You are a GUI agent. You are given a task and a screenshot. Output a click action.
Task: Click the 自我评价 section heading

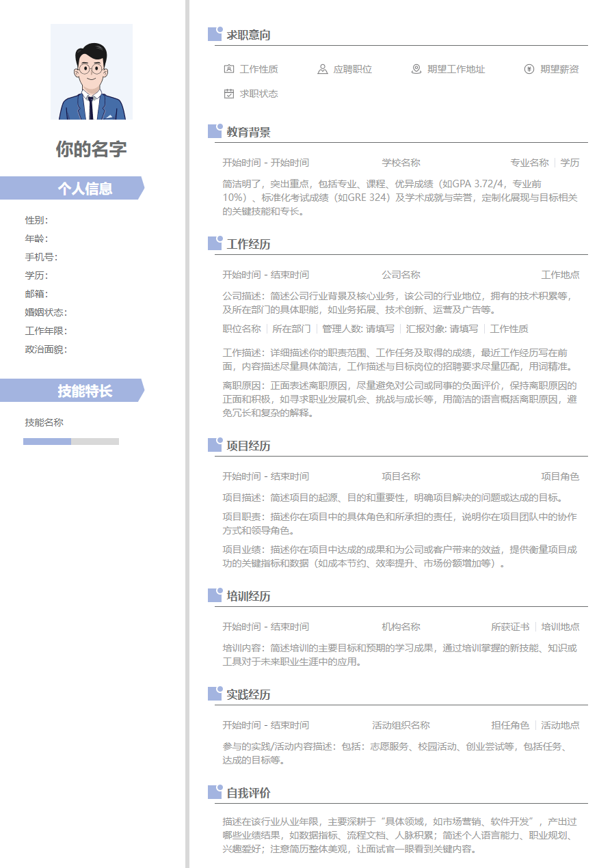(248, 793)
